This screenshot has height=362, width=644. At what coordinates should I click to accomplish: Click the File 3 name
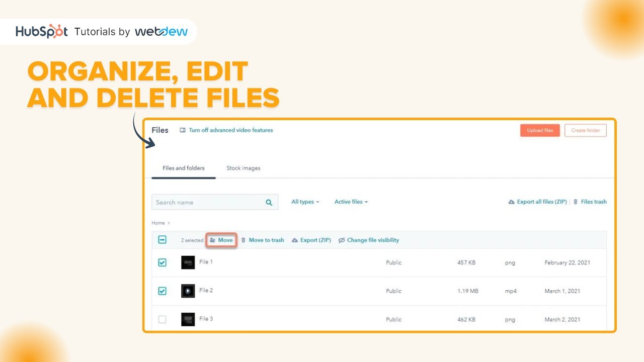[x=206, y=319]
